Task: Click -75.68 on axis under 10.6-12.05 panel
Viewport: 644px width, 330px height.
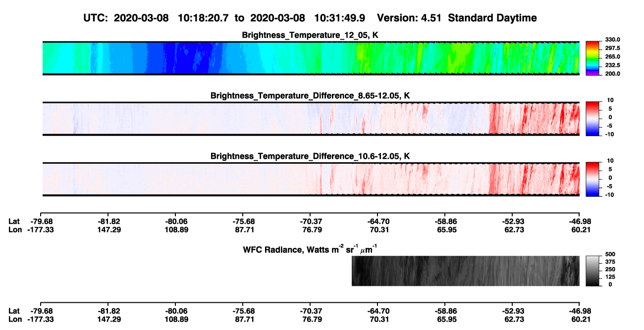Action: pyautogui.click(x=243, y=221)
